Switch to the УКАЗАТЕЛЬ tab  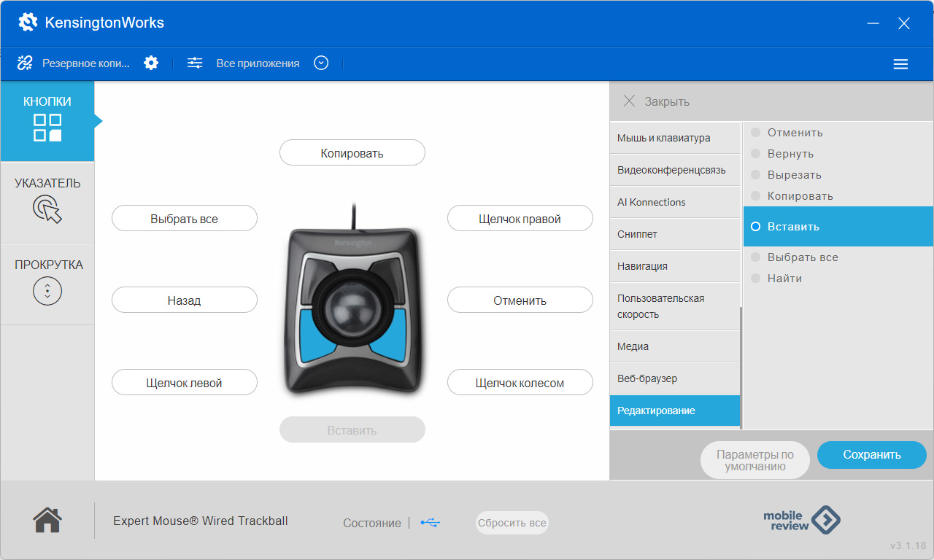click(x=47, y=203)
